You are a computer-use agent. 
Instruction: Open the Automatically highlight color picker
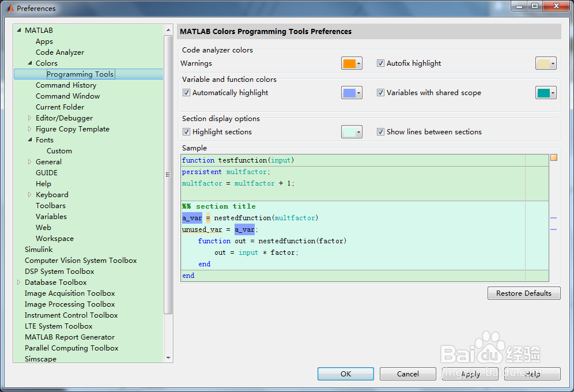coord(352,93)
